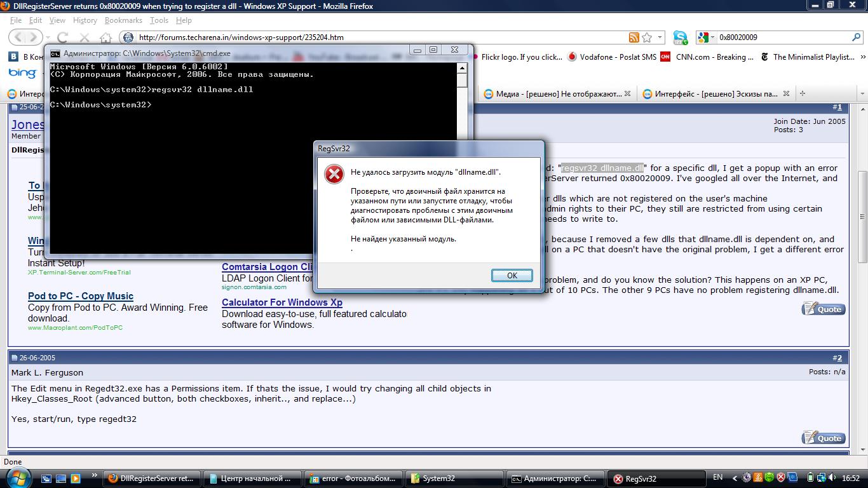Subscribe via the RSS feed icon
The height and width of the screenshot is (488, 868).
click(634, 37)
